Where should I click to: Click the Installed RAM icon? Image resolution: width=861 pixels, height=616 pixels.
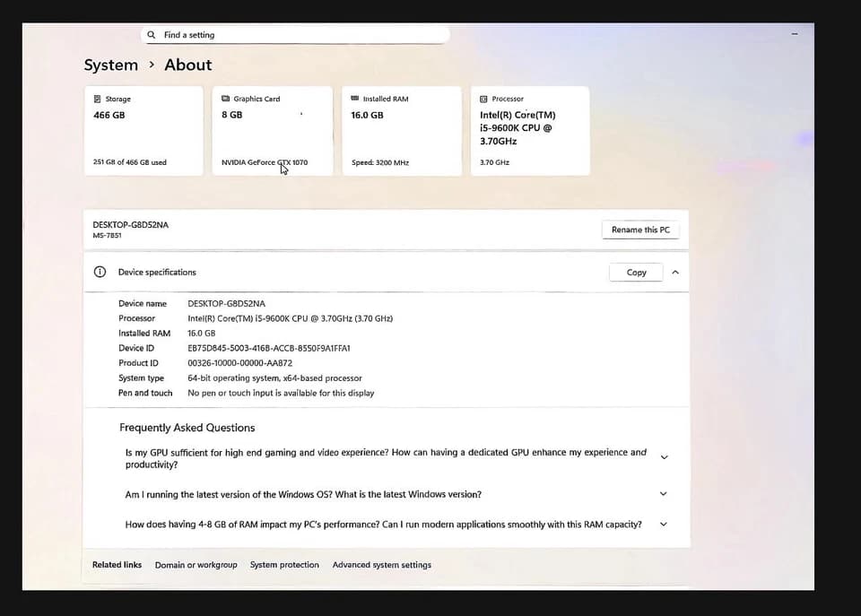[355, 99]
